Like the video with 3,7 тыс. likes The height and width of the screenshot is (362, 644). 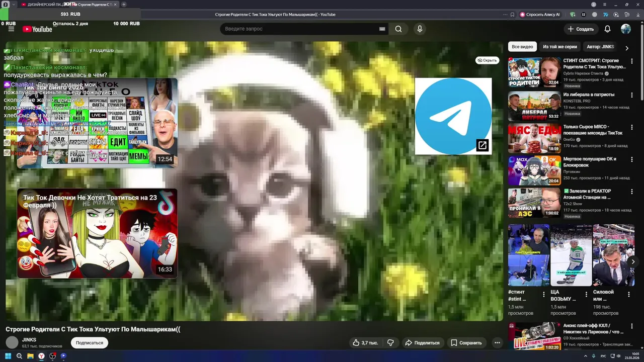pyautogui.click(x=365, y=343)
